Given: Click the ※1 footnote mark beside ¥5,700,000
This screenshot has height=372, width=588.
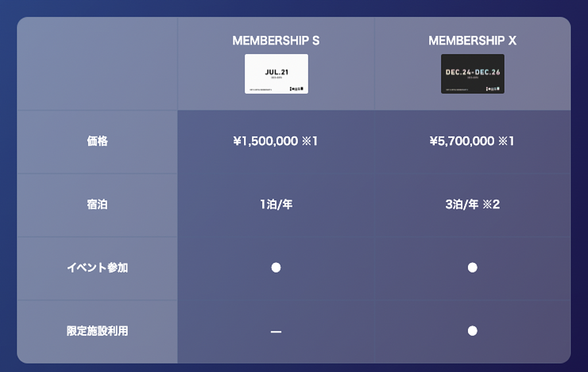Looking at the screenshot, I should (506, 141).
